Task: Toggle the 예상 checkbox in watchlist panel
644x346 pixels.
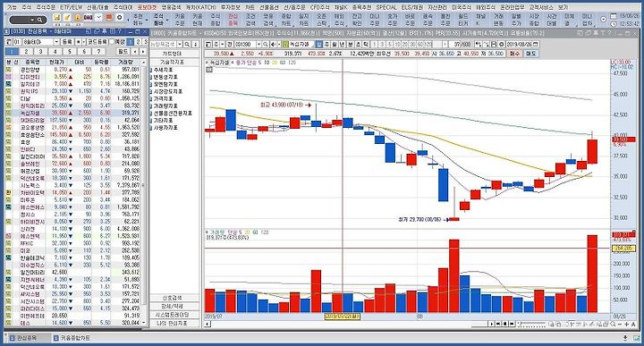Action: point(112,42)
